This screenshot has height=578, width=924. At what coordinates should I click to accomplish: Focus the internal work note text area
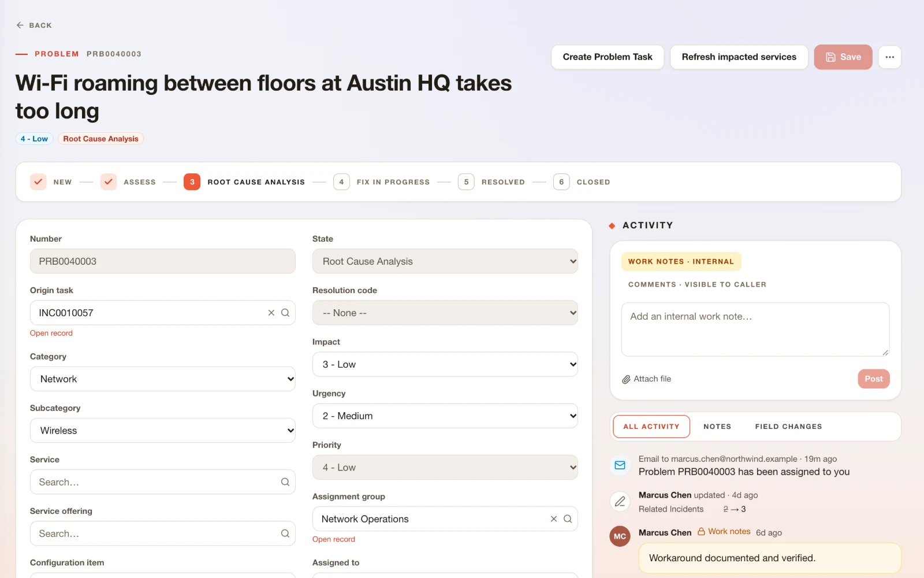click(755, 329)
